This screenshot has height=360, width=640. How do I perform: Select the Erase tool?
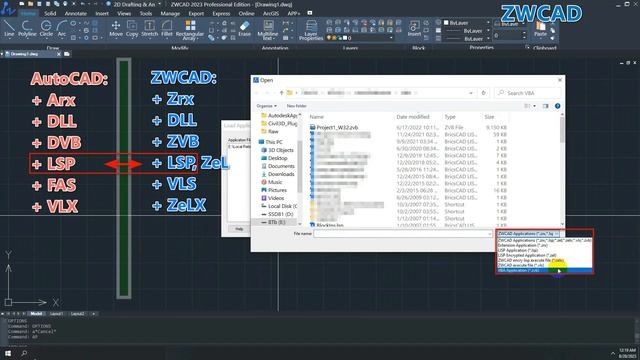pyautogui.click(x=244, y=29)
